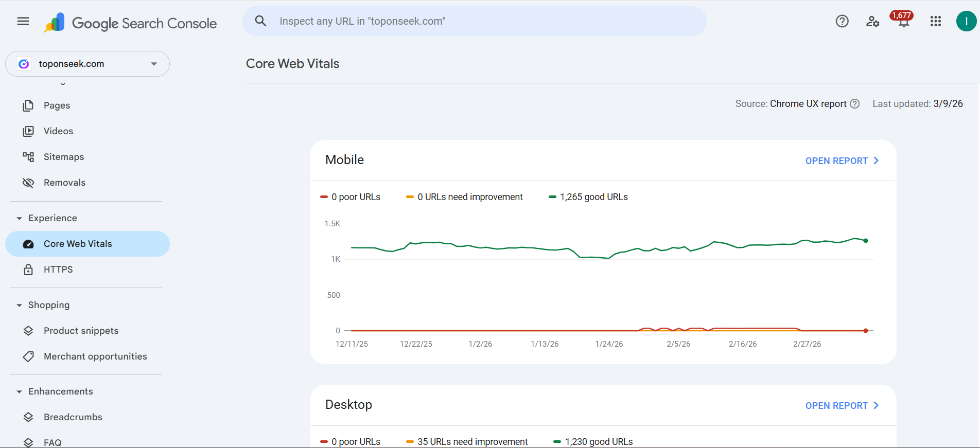980x448 pixels.
Task: Open Product snippets report
Action: (87, 331)
